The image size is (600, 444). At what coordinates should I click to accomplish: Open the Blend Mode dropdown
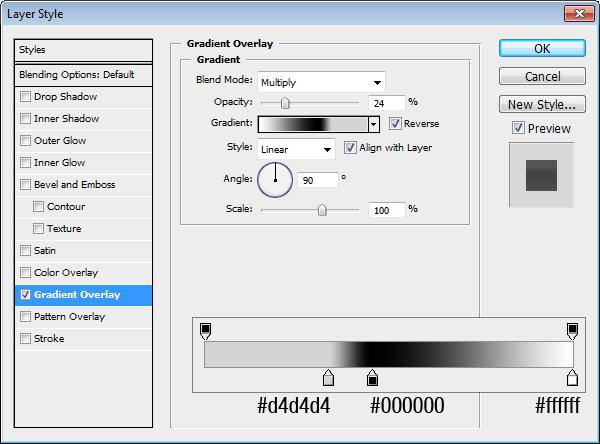(321, 82)
